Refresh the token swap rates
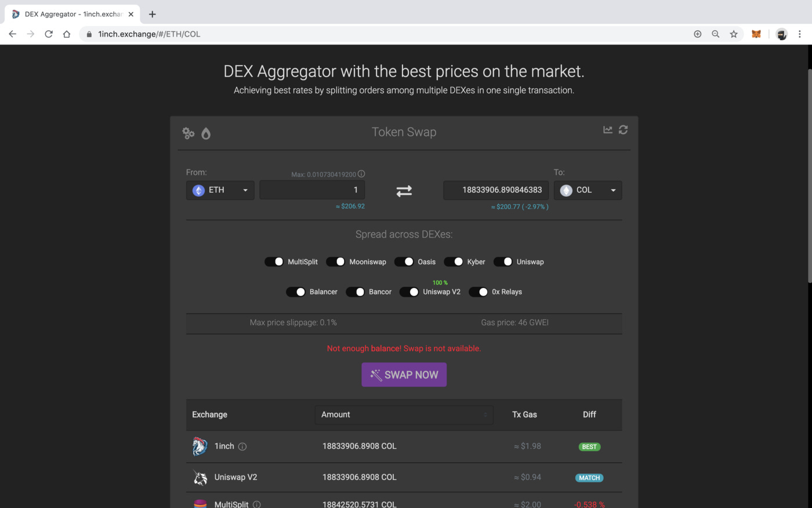 623,129
